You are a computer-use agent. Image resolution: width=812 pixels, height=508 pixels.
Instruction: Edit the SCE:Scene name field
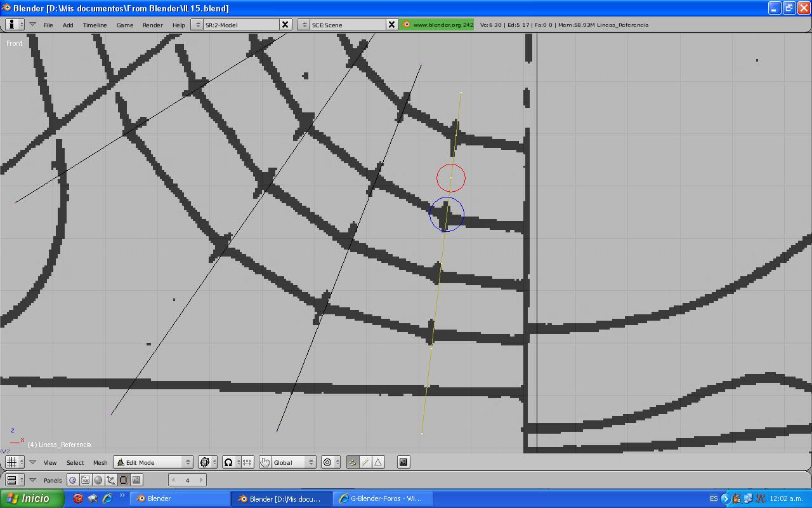click(x=348, y=25)
